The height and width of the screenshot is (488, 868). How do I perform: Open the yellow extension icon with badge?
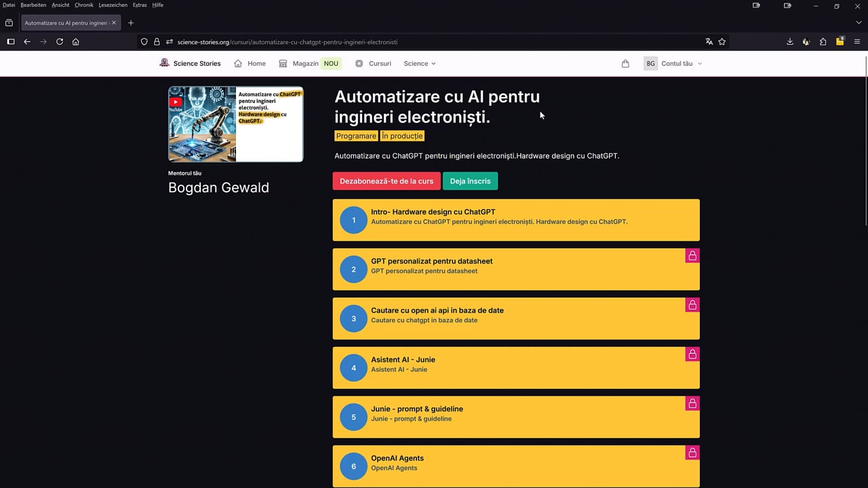840,41
